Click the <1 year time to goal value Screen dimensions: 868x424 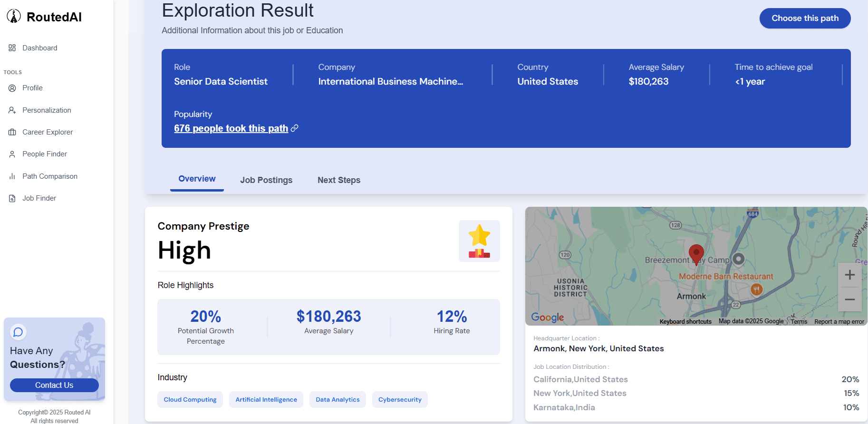750,81
